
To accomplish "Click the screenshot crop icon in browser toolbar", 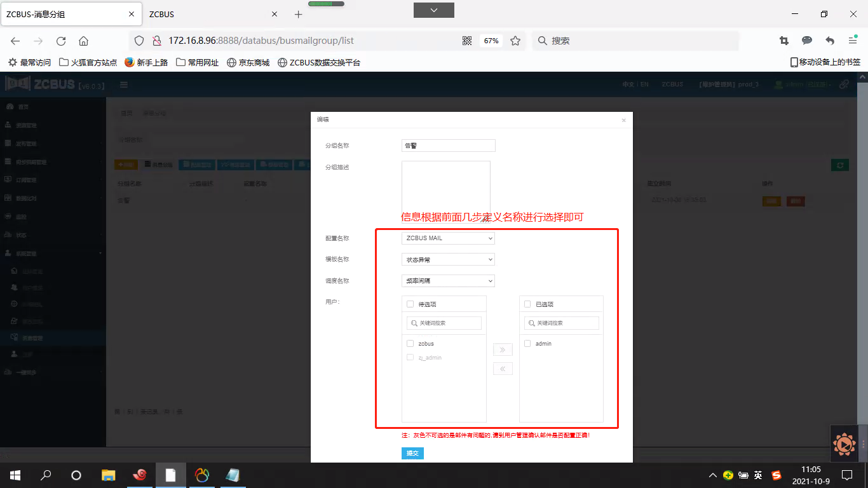I will click(x=784, y=41).
